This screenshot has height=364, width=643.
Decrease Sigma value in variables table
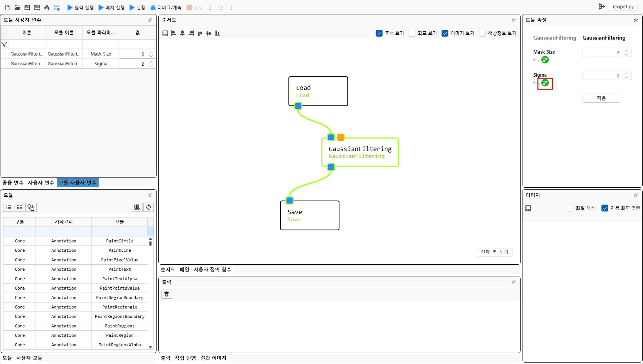[151, 65]
